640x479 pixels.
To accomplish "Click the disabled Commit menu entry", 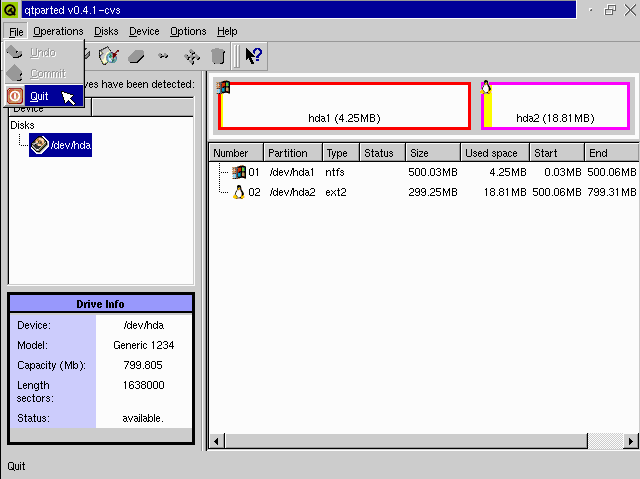I will click(44, 73).
